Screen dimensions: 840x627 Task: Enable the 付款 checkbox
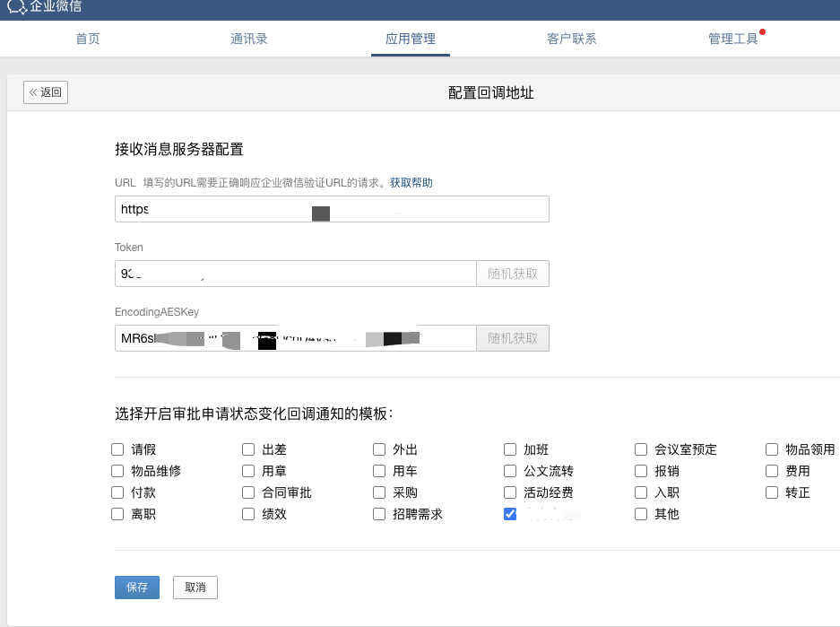point(117,492)
